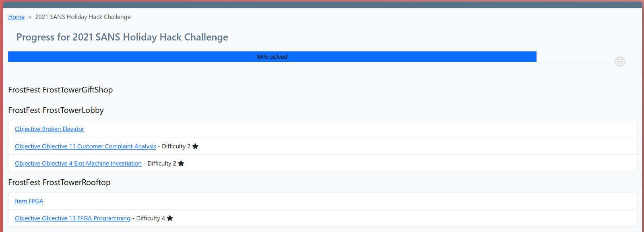Click Difficulty 2 text on Slot Machine row
This screenshot has width=644, height=232.
tap(162, 164)
